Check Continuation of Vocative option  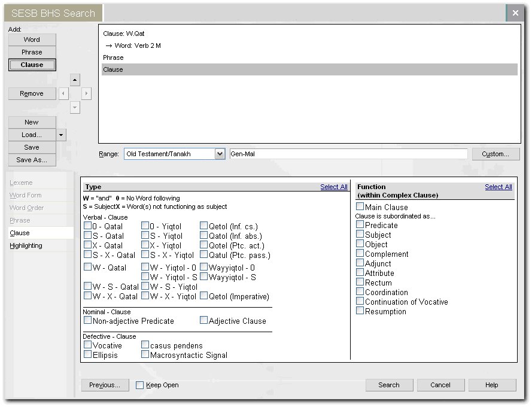[x=360, y=301]
